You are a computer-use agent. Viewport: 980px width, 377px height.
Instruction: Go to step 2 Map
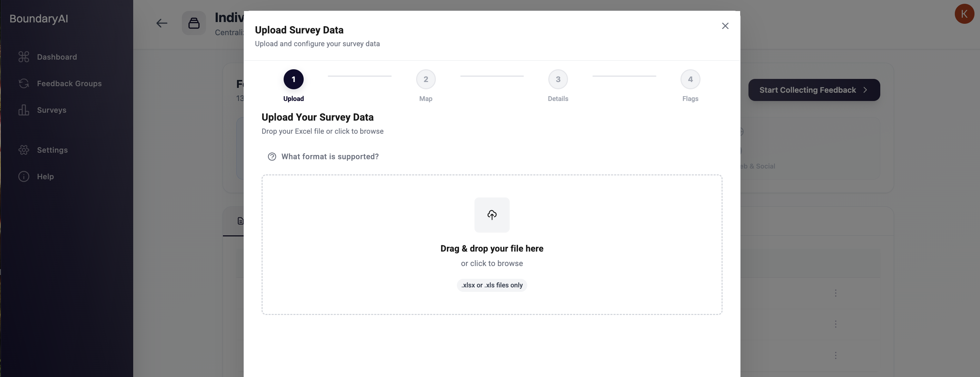[426, 79]
